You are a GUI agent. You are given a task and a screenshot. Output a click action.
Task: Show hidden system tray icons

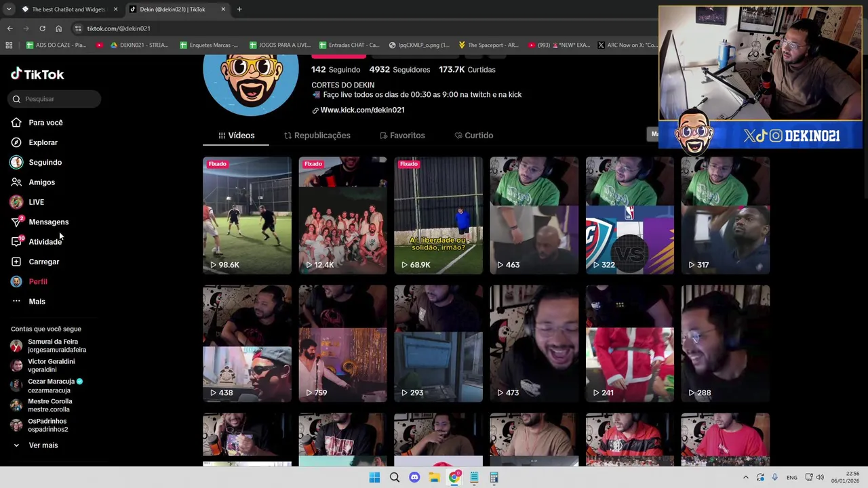coord(745,478)
